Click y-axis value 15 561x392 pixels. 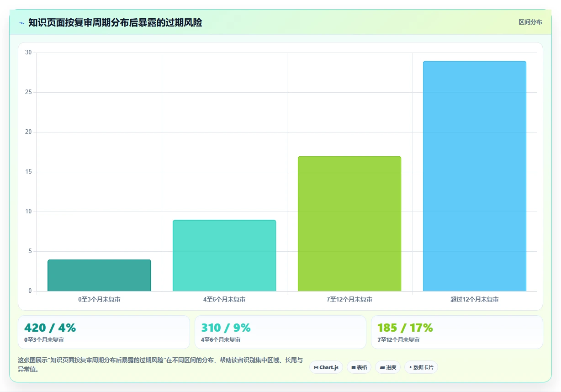(28, 172)
